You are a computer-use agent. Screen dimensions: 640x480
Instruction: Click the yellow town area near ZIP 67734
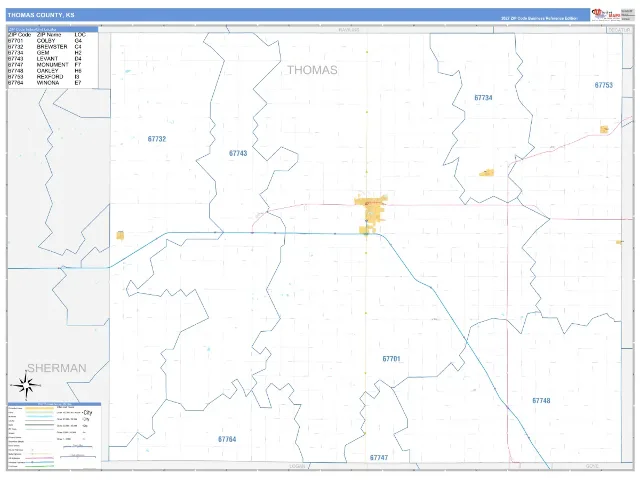click(x=487, y=173)
